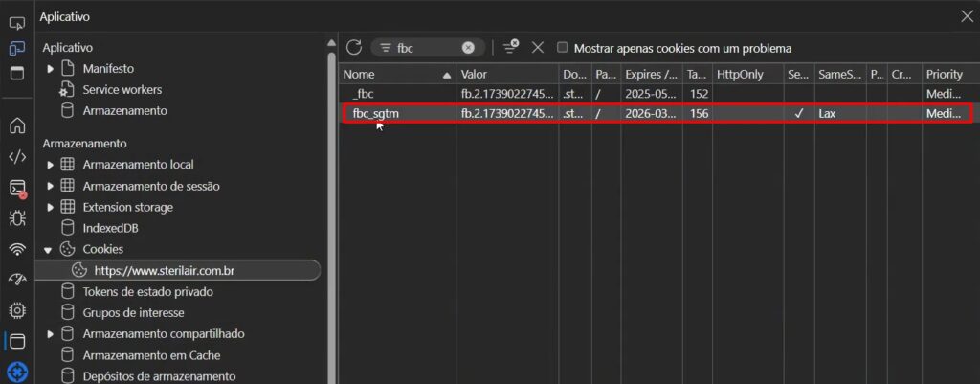Clear the fbc filter text
This screenshot has width=980, height=384.
pos(468,48)
